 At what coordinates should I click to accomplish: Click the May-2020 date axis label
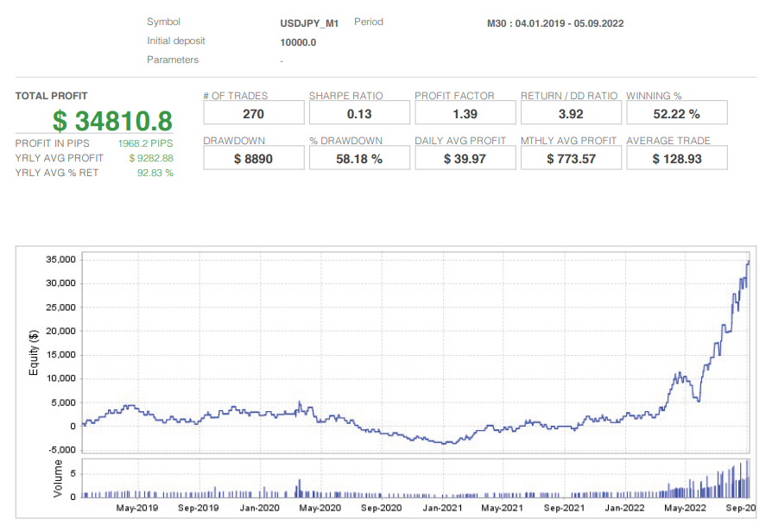click(320, 509)
